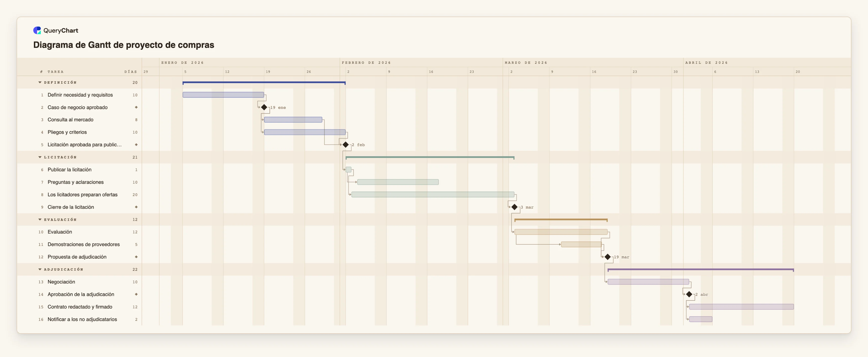The width and height of the screenshot is (868, 357).
Task: Click the Contrato redactado y firmado bar
Action: pos(741,307)
